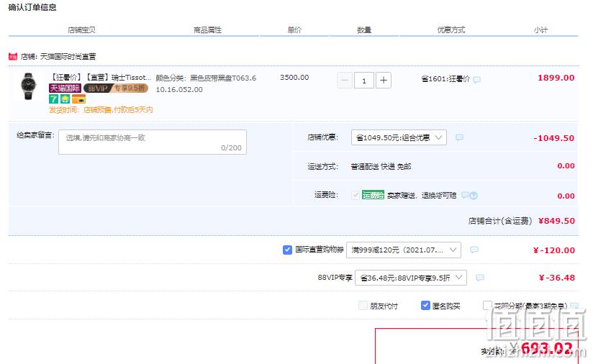593x364 pixels.
Task: Click the 普通配送 快递 免邮 shipping text
Action: tap(381, 166)
